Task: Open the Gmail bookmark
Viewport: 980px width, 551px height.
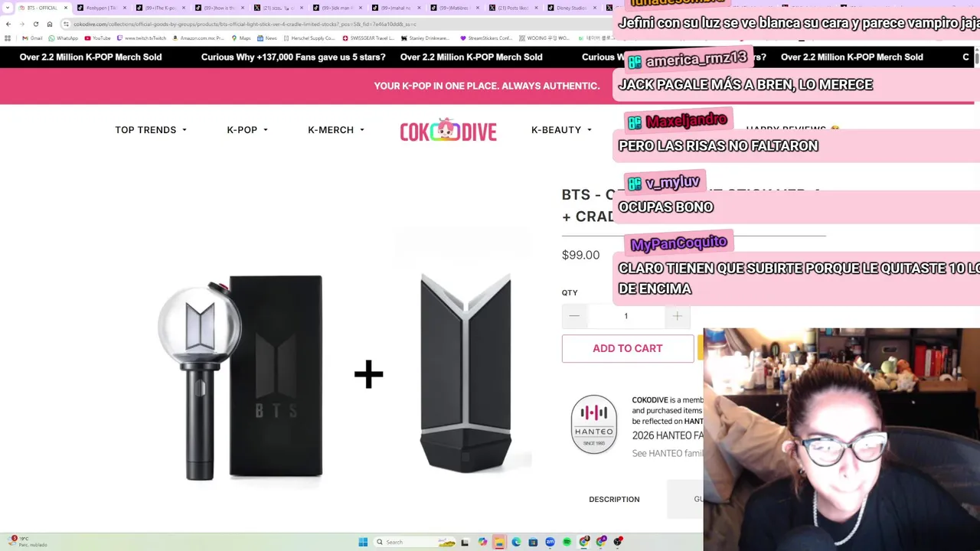Action: (32, 38)
